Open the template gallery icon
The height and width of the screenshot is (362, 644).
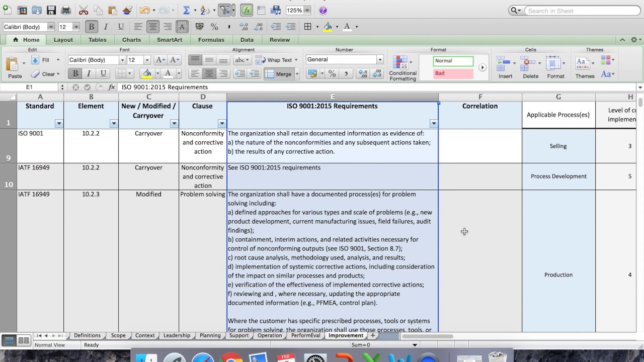click(22, 10)
